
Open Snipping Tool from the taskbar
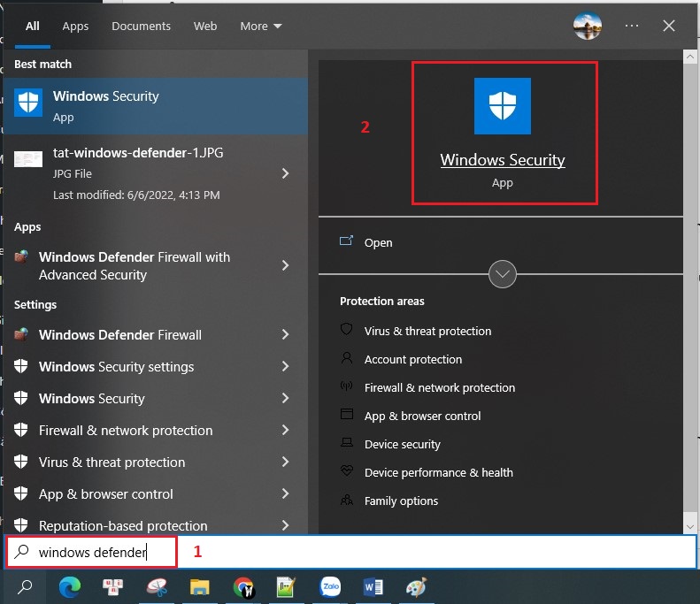click(x=158, y=587)
